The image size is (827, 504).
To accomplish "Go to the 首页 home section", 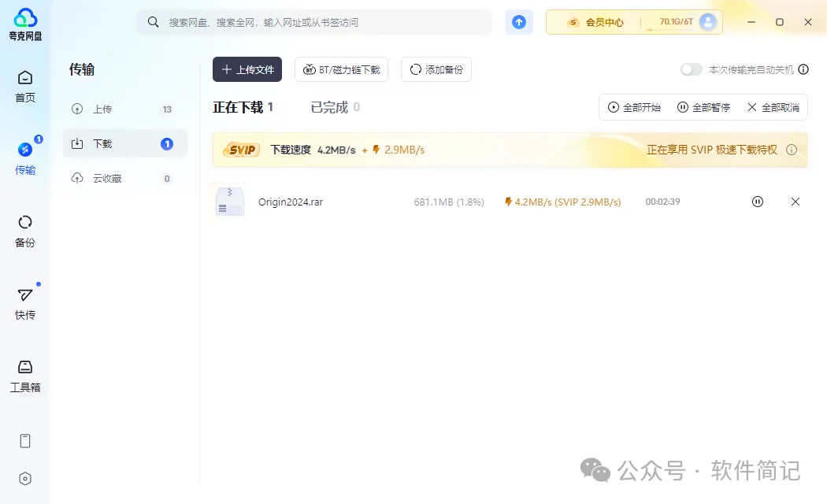I will 24,87.
